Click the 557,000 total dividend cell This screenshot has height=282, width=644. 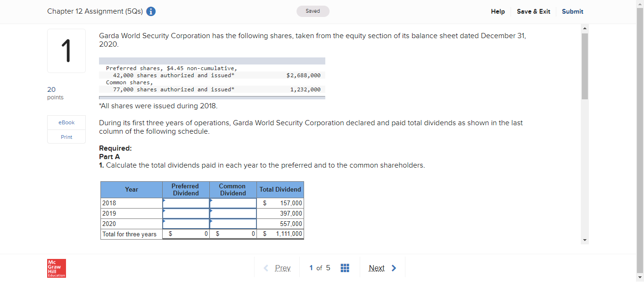click(x=281, y=224)
